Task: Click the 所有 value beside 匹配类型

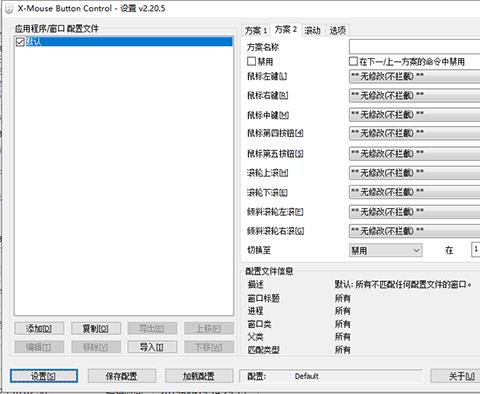Action: tap(342, 350)
